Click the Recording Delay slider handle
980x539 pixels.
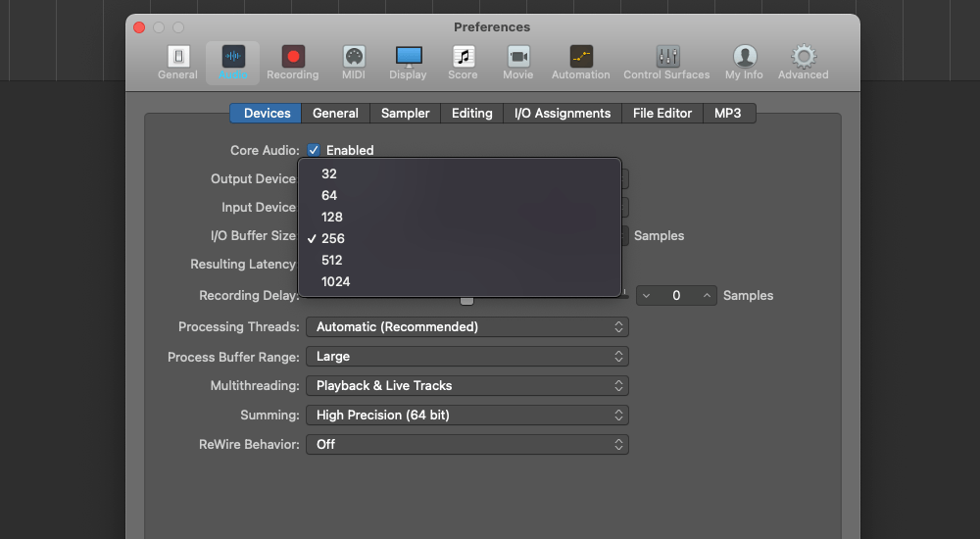(x=466, y=301)
